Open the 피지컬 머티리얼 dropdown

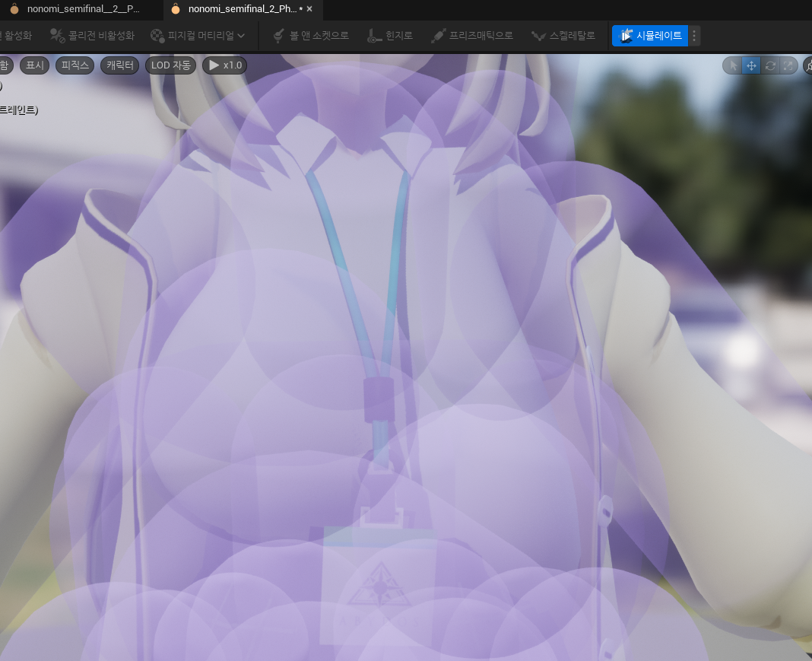tap(198, 36)
